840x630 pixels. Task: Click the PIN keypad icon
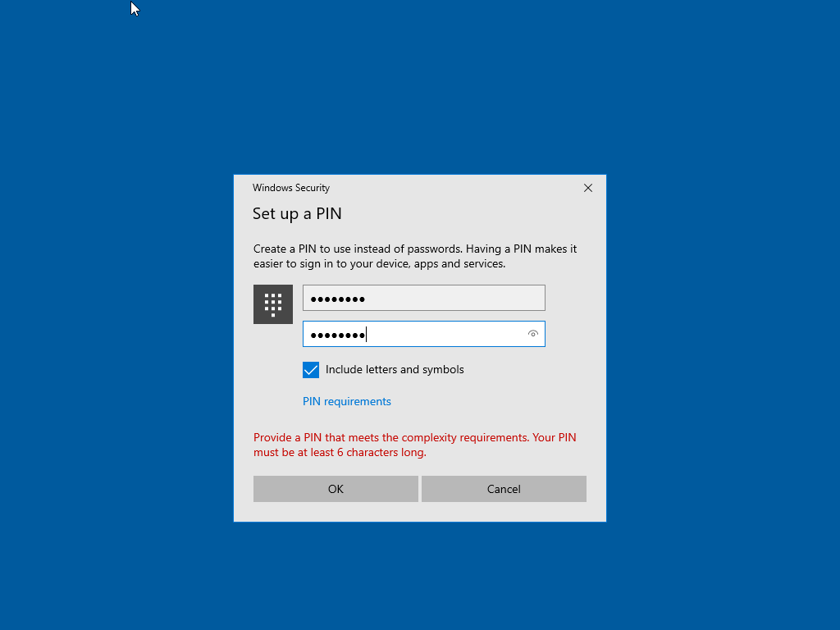273,304
